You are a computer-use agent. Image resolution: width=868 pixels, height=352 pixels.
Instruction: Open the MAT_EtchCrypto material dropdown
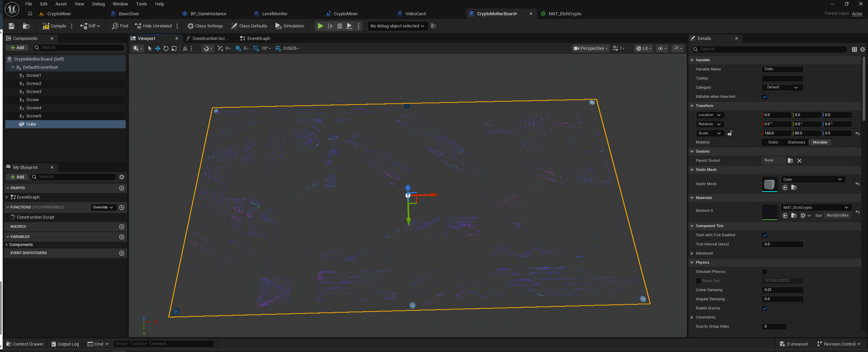815,207
